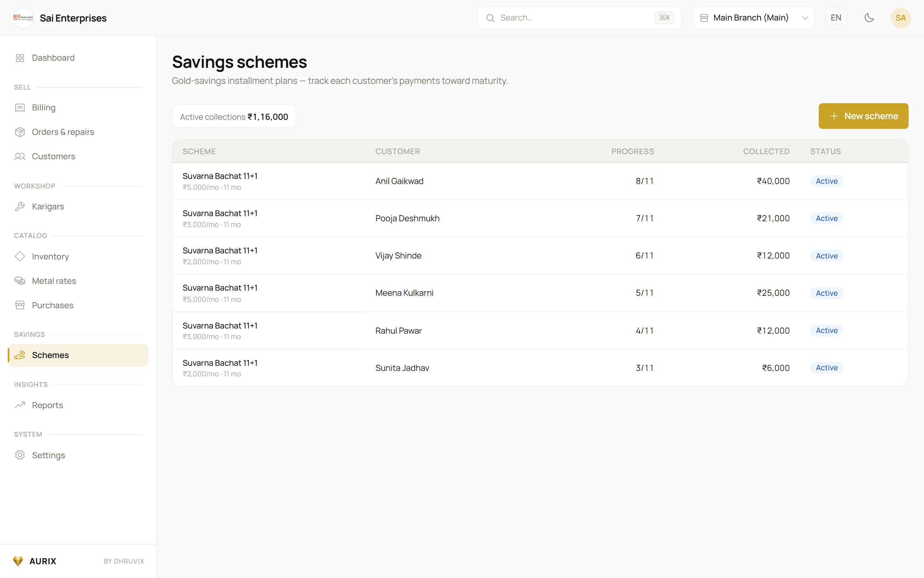Switch language using the EN button
Screen dimensions: 924x578
pyautogui.click(x=836, y=18)
